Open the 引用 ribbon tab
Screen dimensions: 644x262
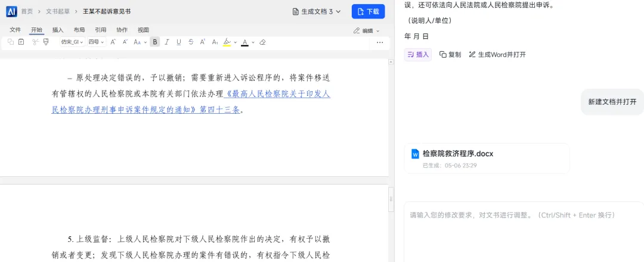pos(101,30)
